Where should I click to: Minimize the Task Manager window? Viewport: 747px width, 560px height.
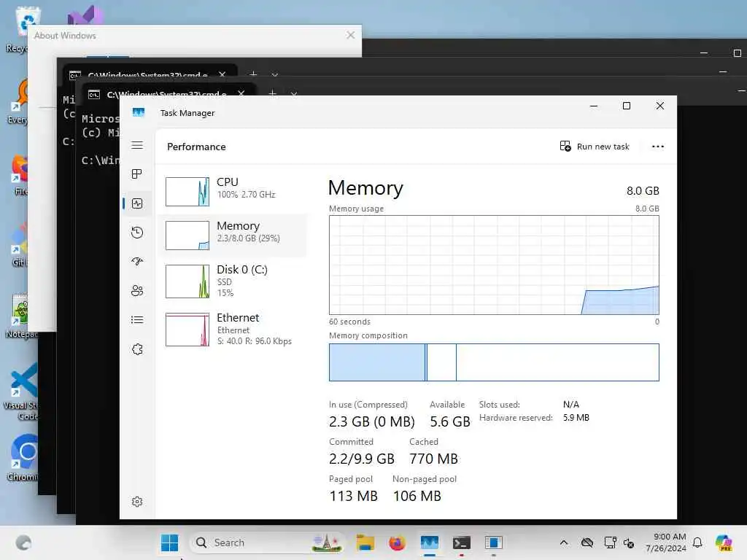[x=594, y=106]
